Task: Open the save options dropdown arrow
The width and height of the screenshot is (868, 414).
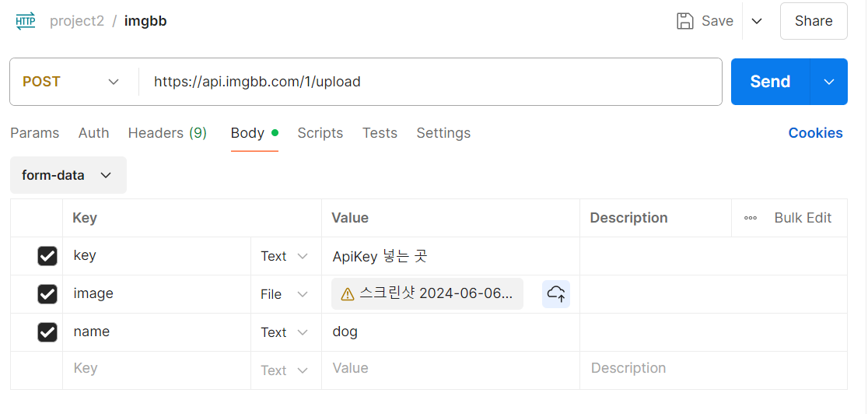Action: click(x=757, y=21)
